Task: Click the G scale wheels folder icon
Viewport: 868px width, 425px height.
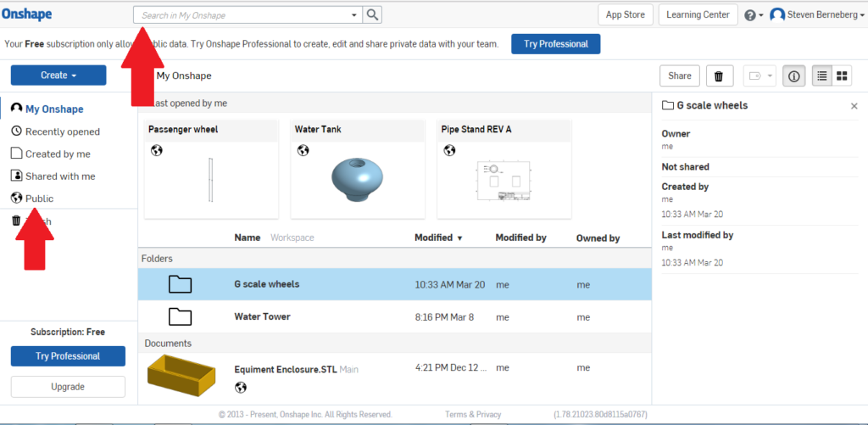Action: pos(180,284)
